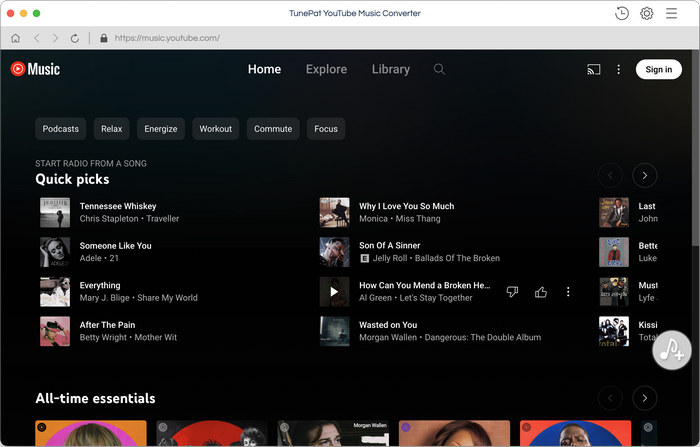
Task: Open more options for the Al Green song
Action: point(568,292)
